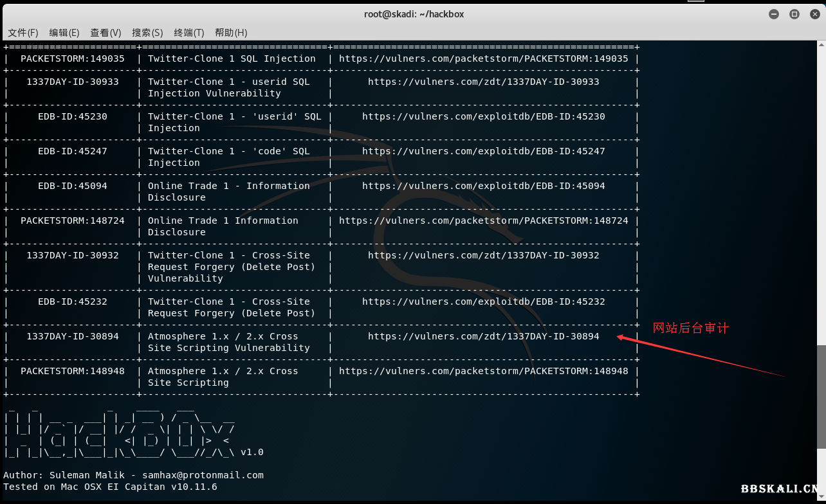
Task: Maximize the terminal window
Action: tap(794, 14)
